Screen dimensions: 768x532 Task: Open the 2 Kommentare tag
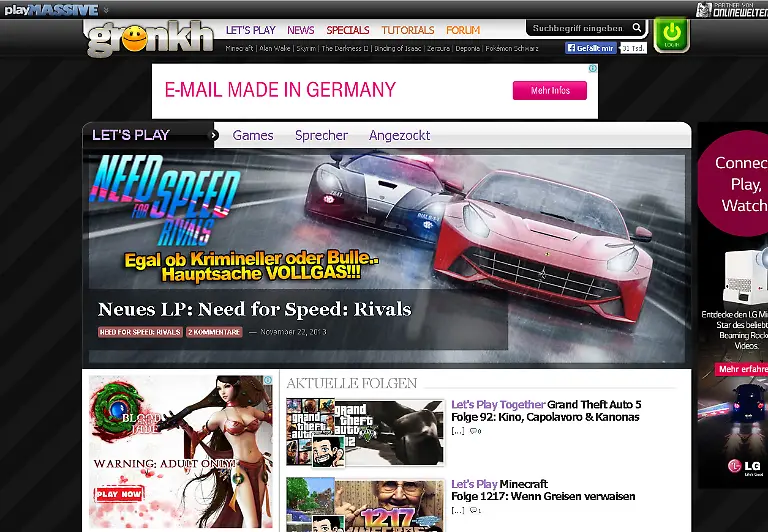tap(214, 332)
